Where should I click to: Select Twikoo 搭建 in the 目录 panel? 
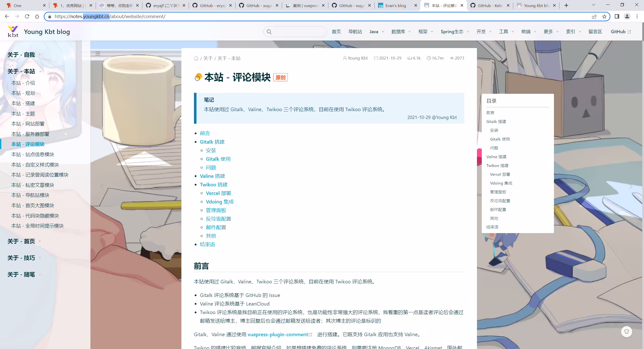(x=497, y=165)
